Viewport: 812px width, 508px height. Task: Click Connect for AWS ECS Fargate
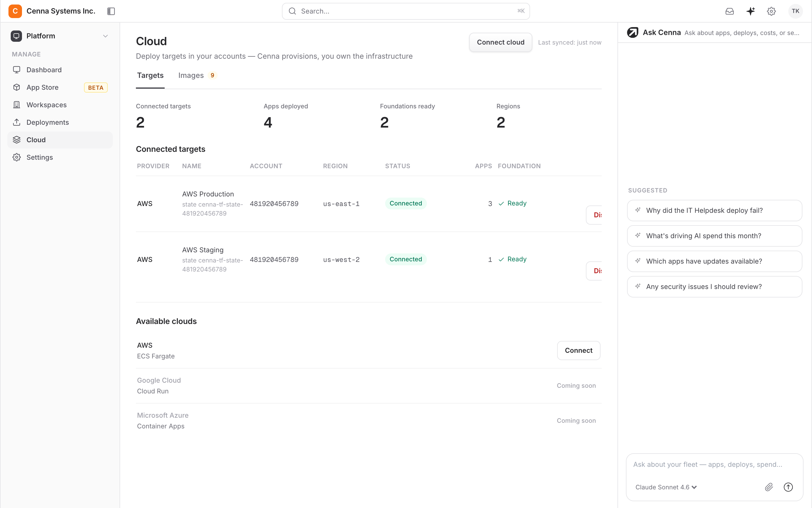pyautogui.click(x=579, y=351)
